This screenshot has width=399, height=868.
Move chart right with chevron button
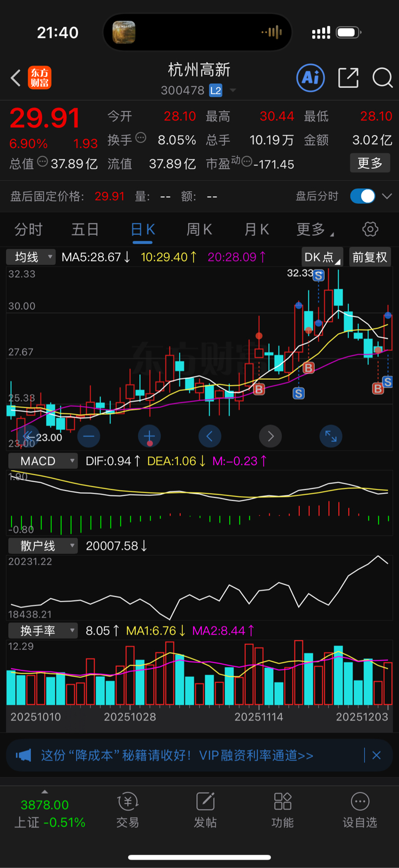pyautogui.click(x=270, y=436)
